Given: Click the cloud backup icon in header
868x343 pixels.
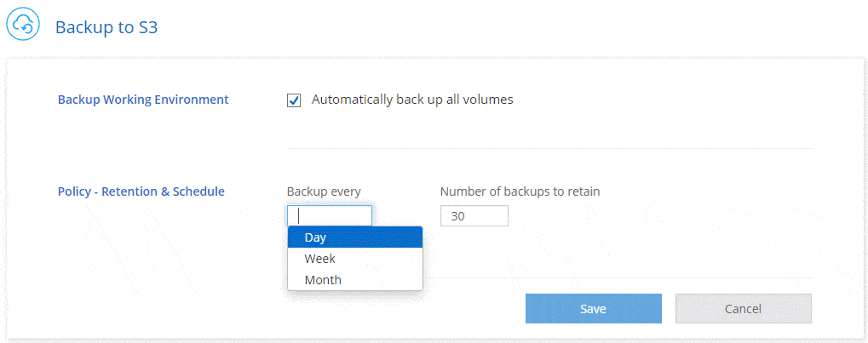Looking at the screenshot, I should (23, 25).
